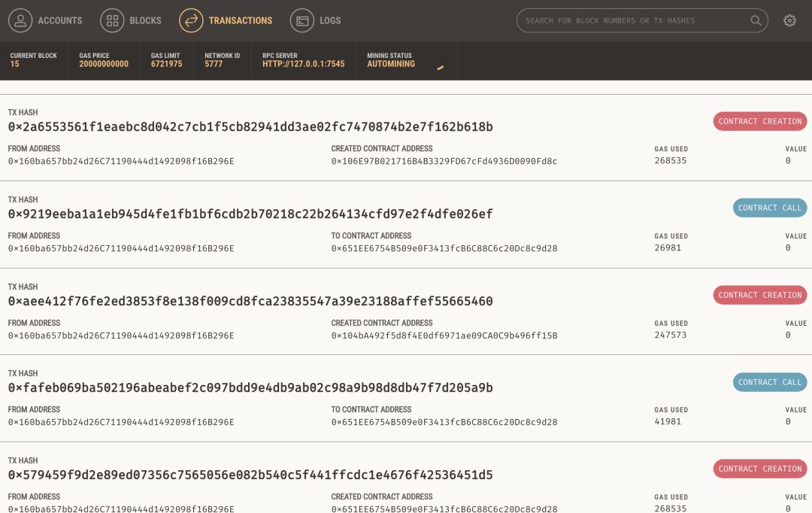Switch to BLOCKS tab label

click(145, 21)
